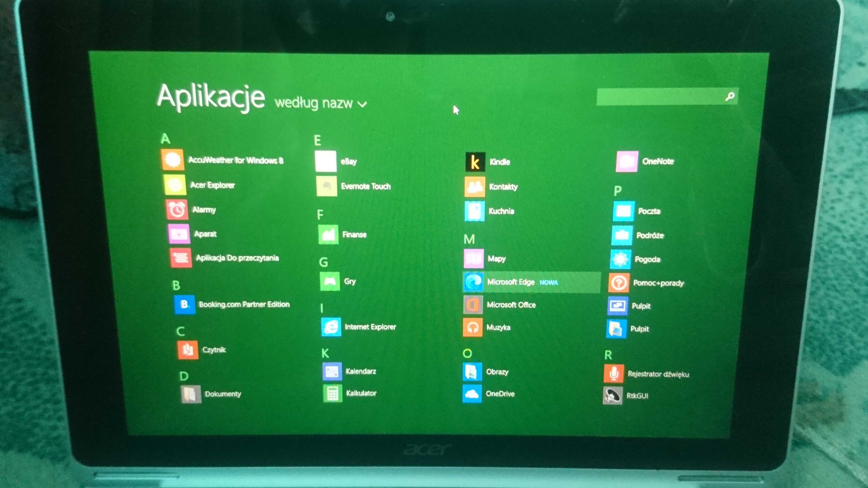Launch the Kindle app icon
The image size is (868, 488).
[475, 162]
